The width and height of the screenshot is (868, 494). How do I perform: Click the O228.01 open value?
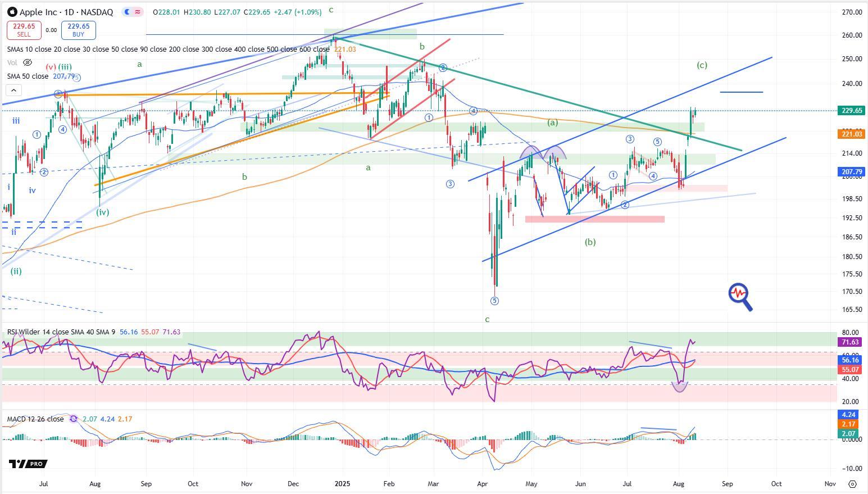pos(167,12)
